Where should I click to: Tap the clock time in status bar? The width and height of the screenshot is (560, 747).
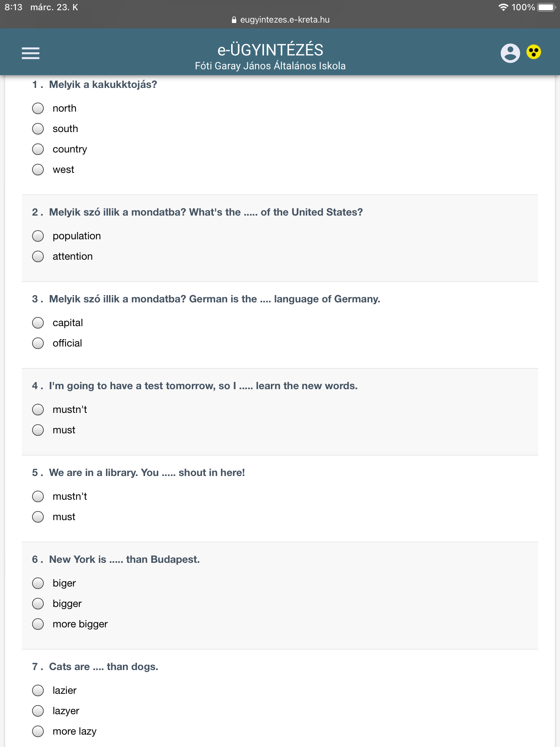coord(13,7)
